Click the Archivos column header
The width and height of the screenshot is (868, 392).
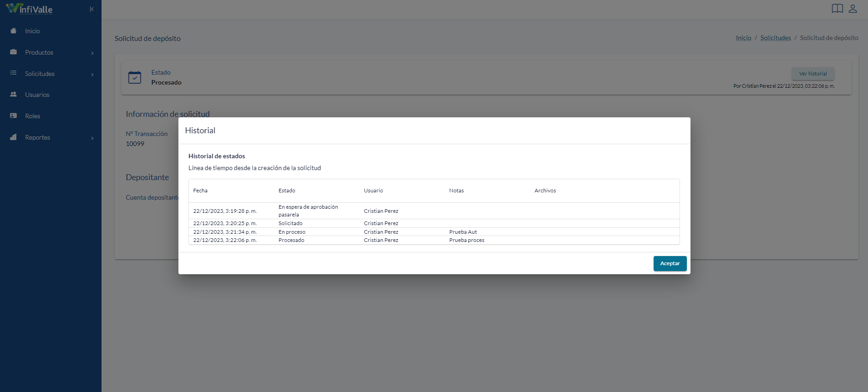545,191
